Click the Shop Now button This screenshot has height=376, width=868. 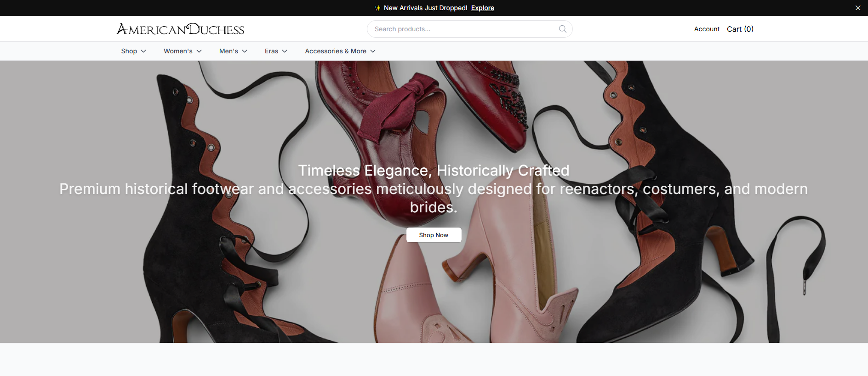(x=434, y=235)
